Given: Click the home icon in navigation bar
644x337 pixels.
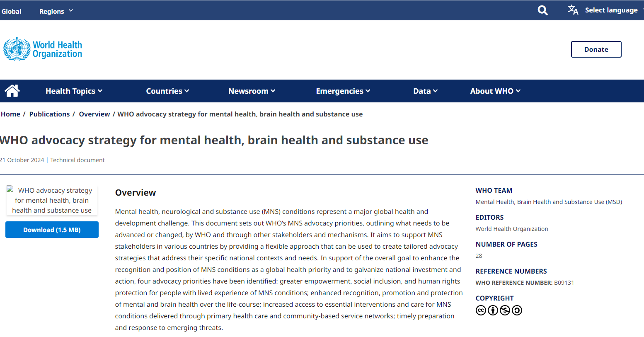Looking at the screenshot, I should pyautogui.click(x=12, y=91).
